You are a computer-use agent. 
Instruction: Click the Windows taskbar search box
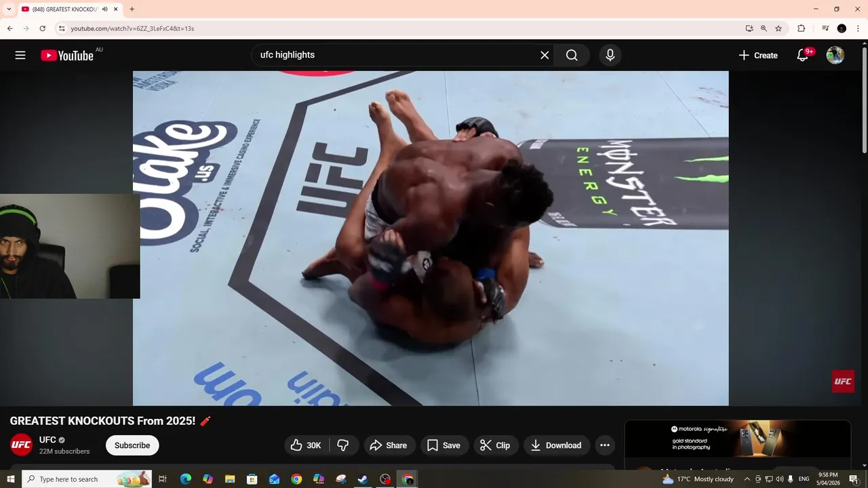point(87,479)
